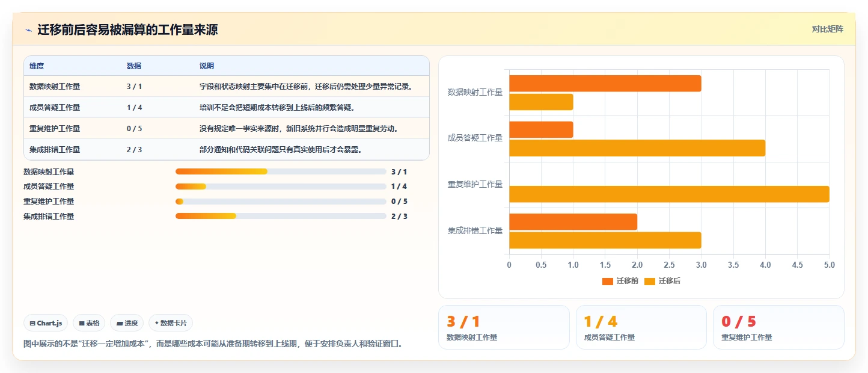Click 迁移前 bar for 数据映射工作量 in chart
This screenshot has width=868, height=373.
click(605, 84)
